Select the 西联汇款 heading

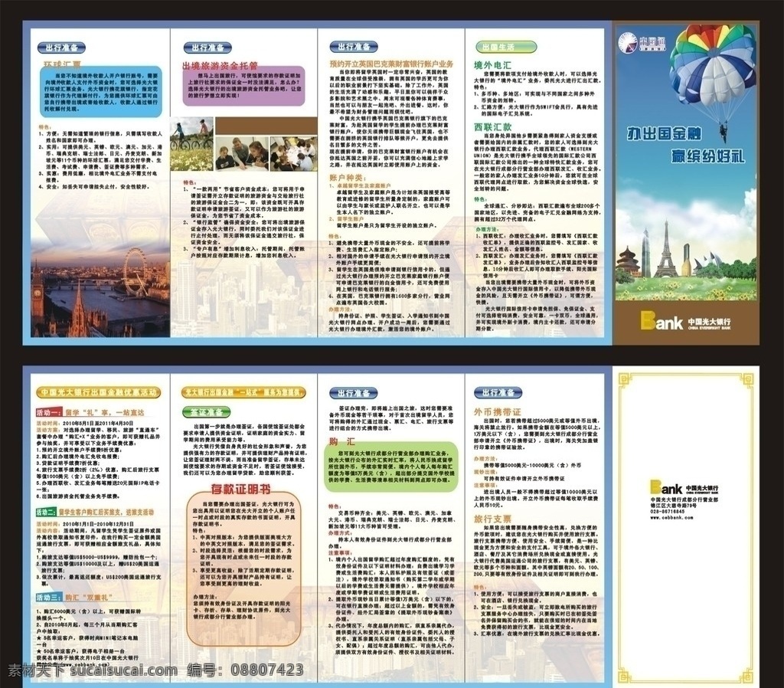pos(492,127)
